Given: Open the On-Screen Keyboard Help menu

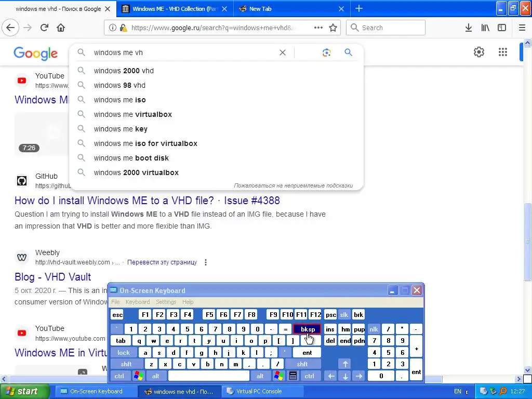Looking at the screenshot, I should tap(188, 302).
